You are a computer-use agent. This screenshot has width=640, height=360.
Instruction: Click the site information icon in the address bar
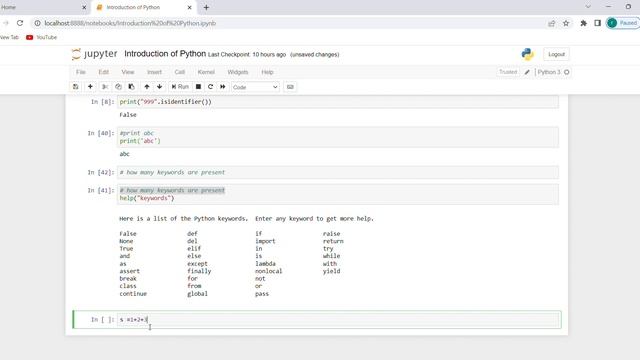pos(38,23)
